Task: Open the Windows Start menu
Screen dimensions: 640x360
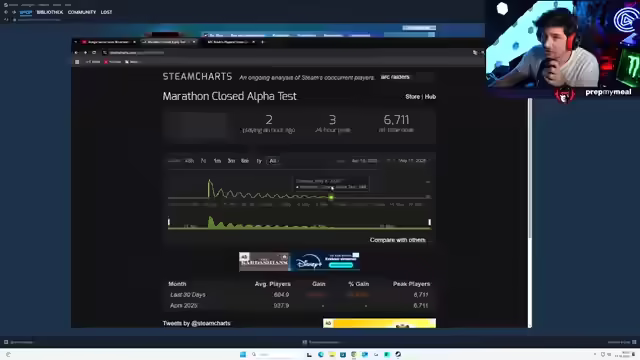Action: (x=243, y=354)
